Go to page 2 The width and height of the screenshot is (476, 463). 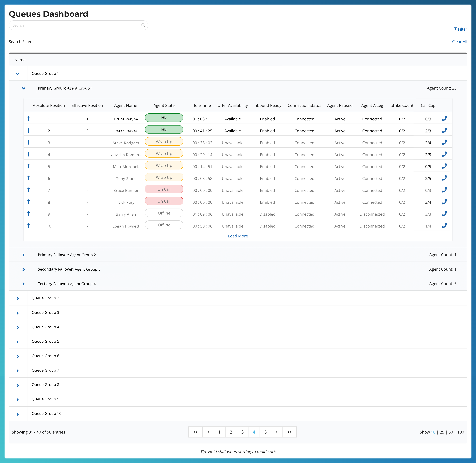tap(231, 432)
